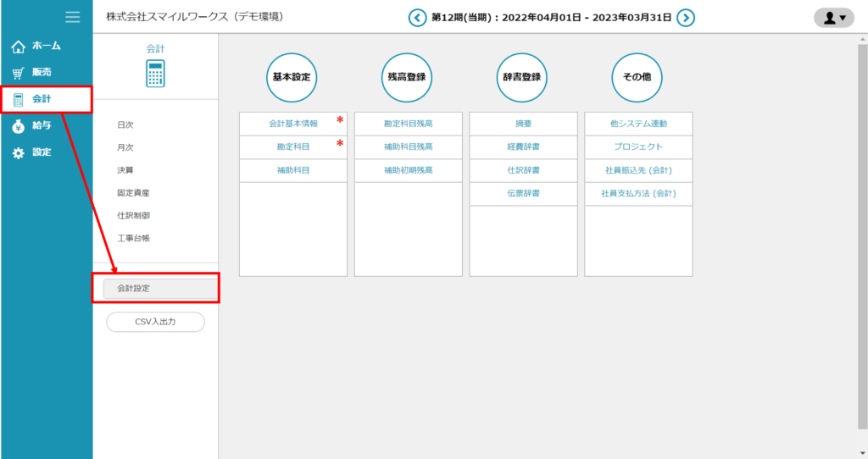Click the その他 circle heading

click(637, 77)
